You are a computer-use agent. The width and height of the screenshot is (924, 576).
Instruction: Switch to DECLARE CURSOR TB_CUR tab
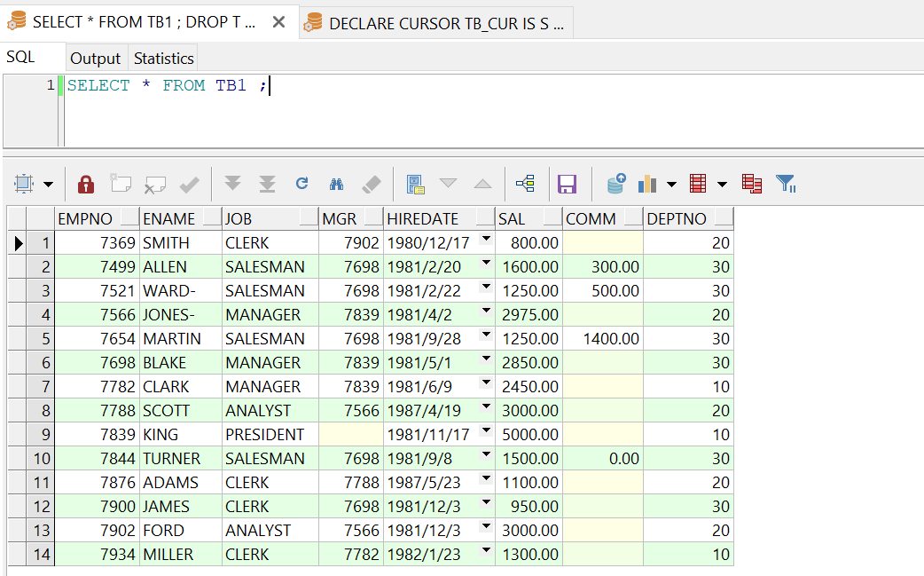[436, 24]
